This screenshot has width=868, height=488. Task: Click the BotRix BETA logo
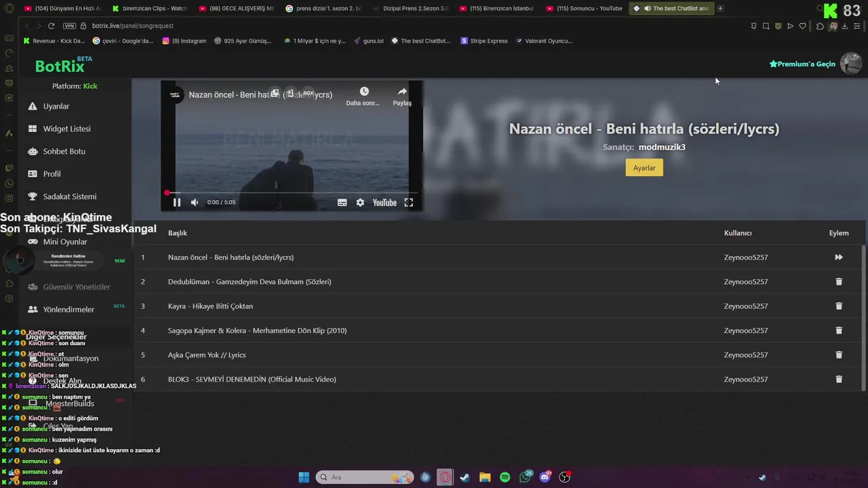coord(64,65)
